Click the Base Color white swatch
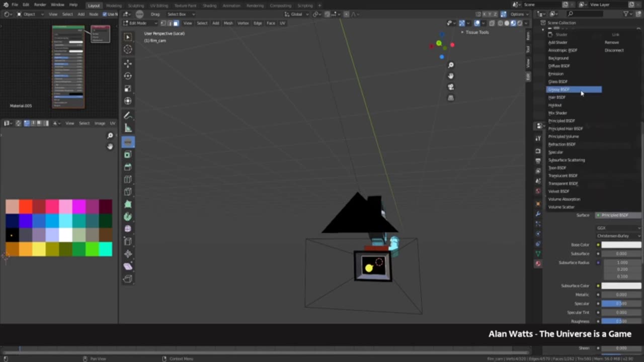644x362 pixels. click(621, 245)
